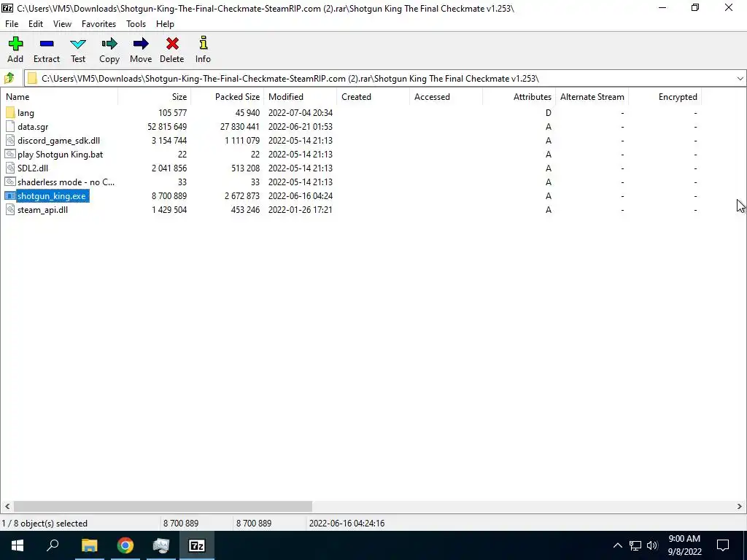The image size is (747, 560).
Task: Open the notification center
Action: pyautogui.click(x=723, y=545)
